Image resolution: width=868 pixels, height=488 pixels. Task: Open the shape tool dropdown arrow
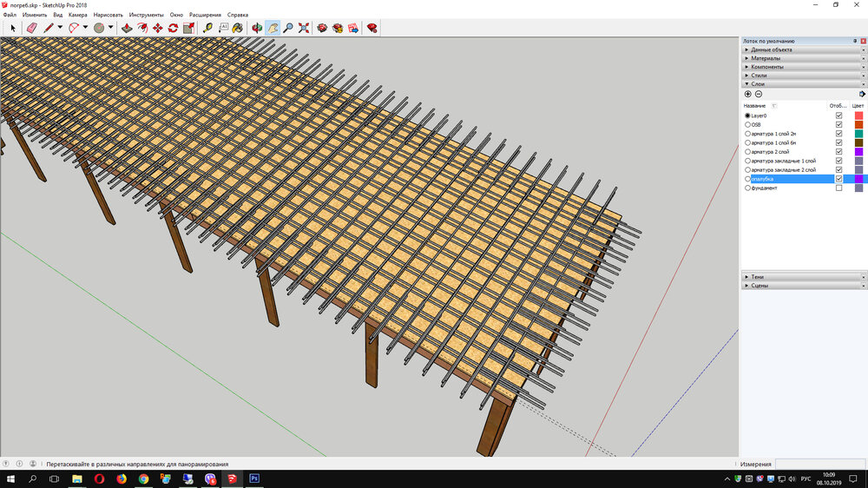(111, 28)
